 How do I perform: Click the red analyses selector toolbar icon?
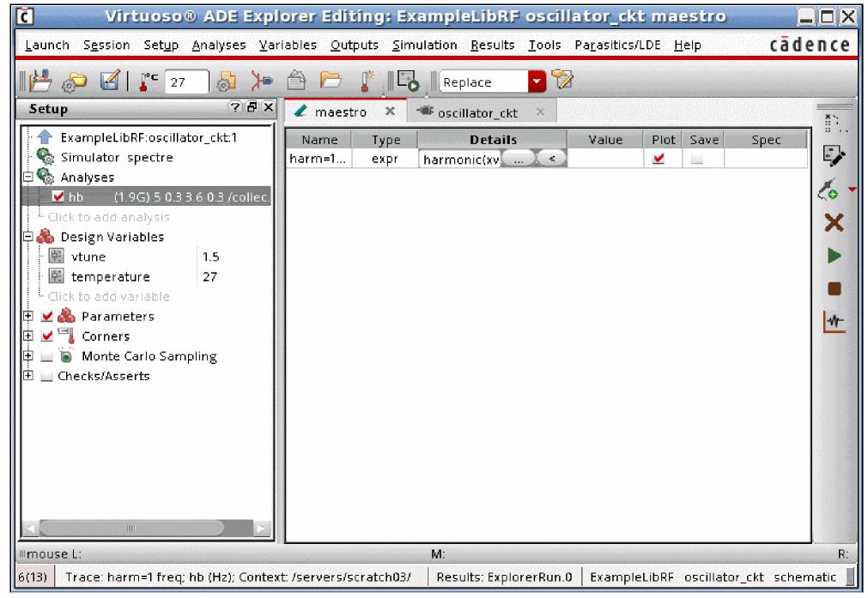261,81
